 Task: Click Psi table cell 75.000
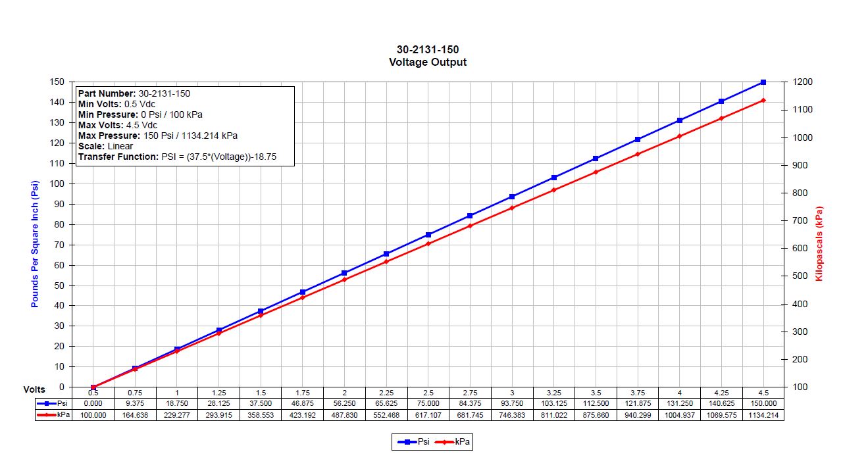(x=428, y=403)
